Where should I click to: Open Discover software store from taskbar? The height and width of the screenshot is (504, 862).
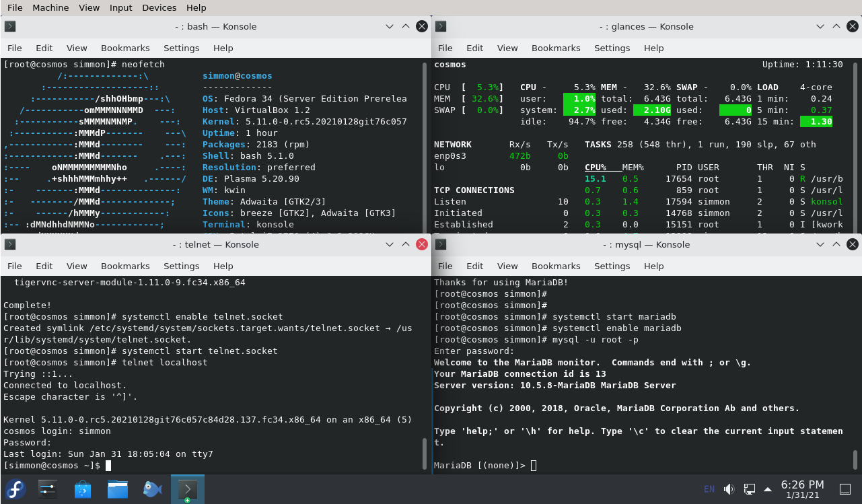[83, 489]
